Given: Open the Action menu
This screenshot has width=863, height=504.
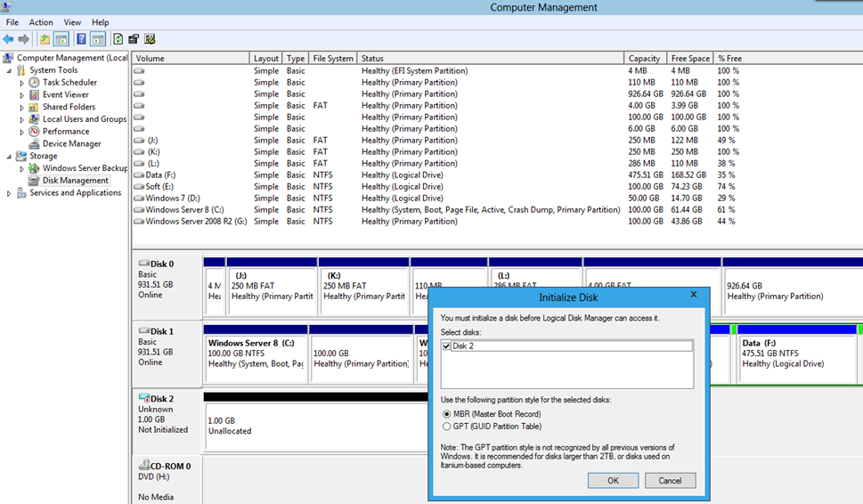Looking at the screenshot, I should click(x=41, y=22).
